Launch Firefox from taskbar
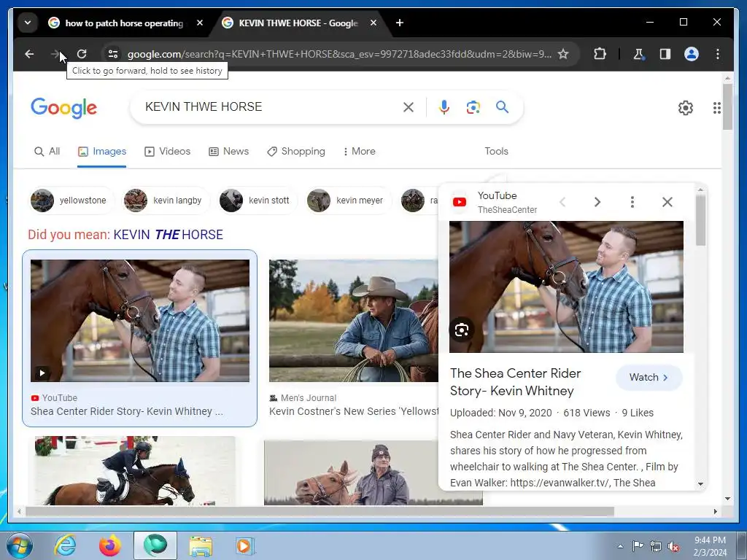Viewport: 747px width, 560px height. 109,545
